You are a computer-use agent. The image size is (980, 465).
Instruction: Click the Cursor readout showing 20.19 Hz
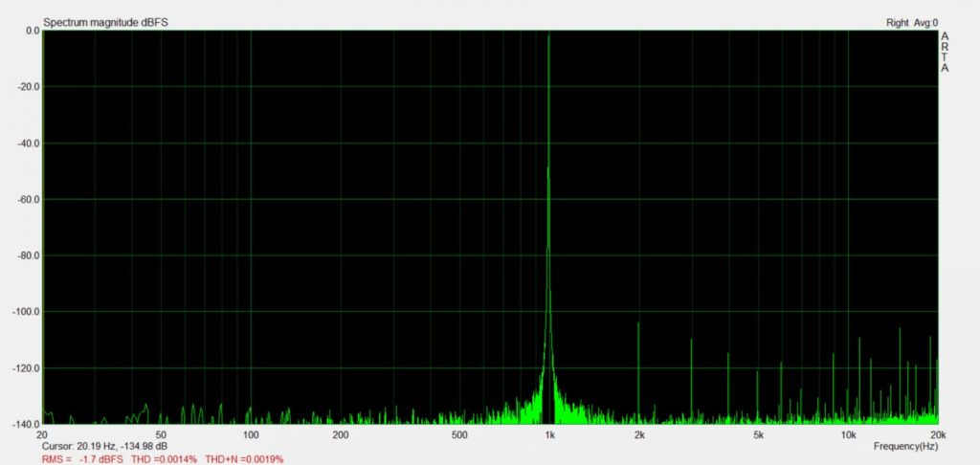point(105,446)
